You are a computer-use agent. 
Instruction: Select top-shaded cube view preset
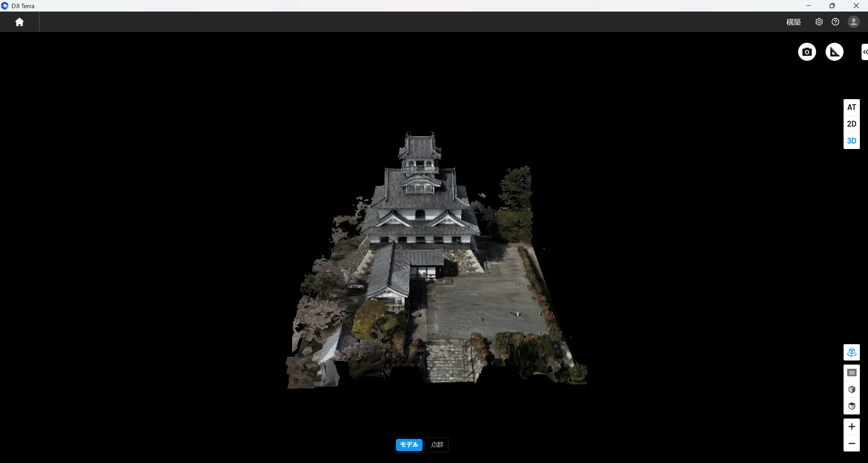pyautogui.click(x=851, y=406)
